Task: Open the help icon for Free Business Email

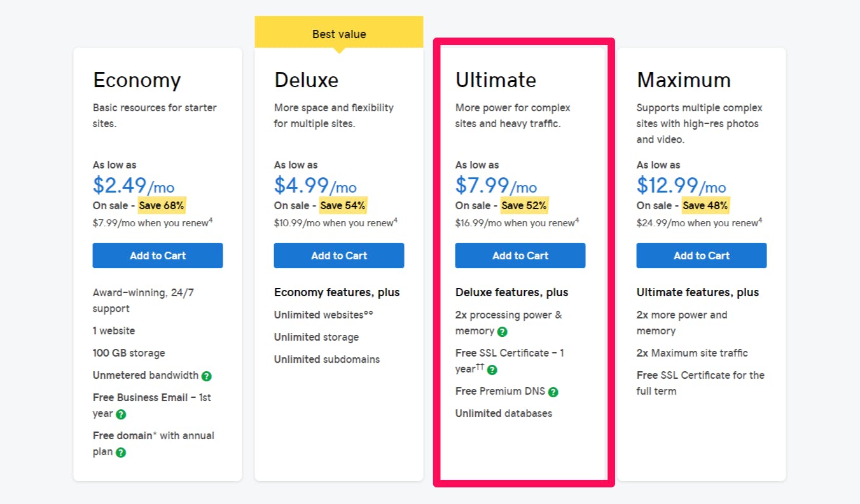Action: (x=121, y=414)
